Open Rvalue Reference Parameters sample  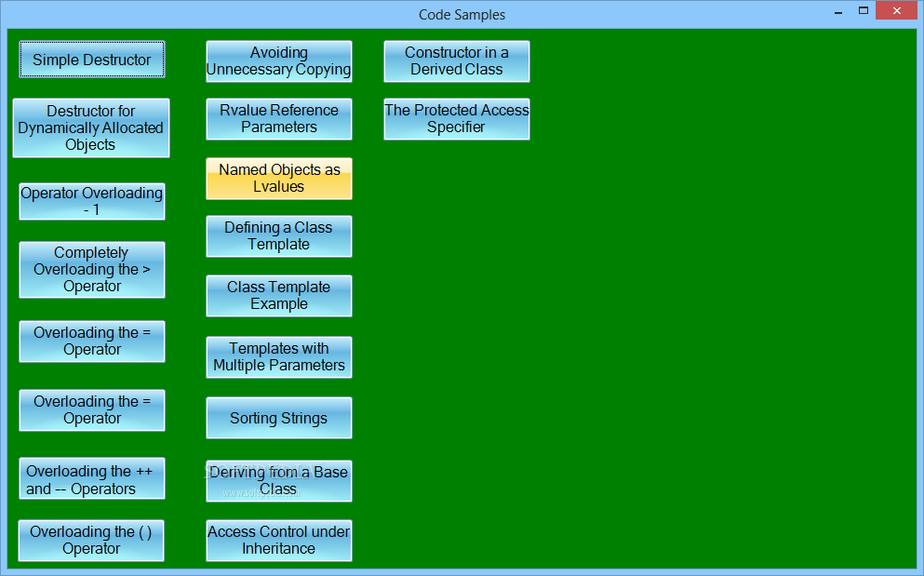(279, 119)
